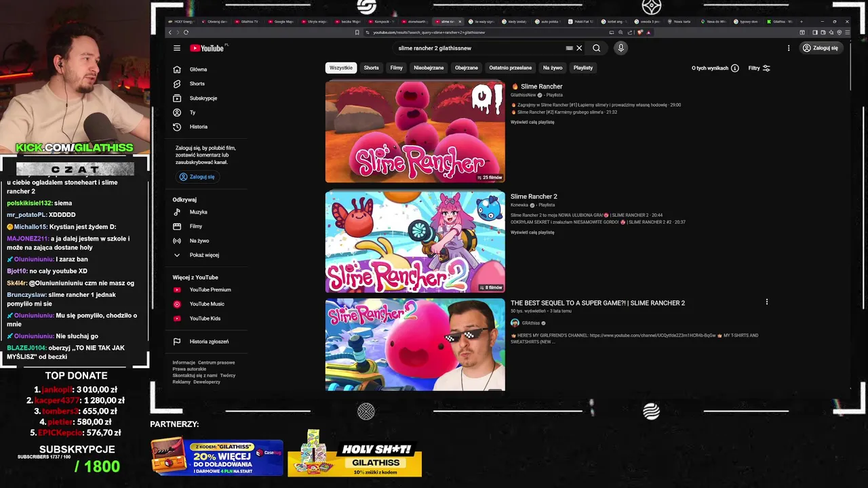Select the Na żywo filter chip
Screen dimensions: 868x488
coord(553,68)
